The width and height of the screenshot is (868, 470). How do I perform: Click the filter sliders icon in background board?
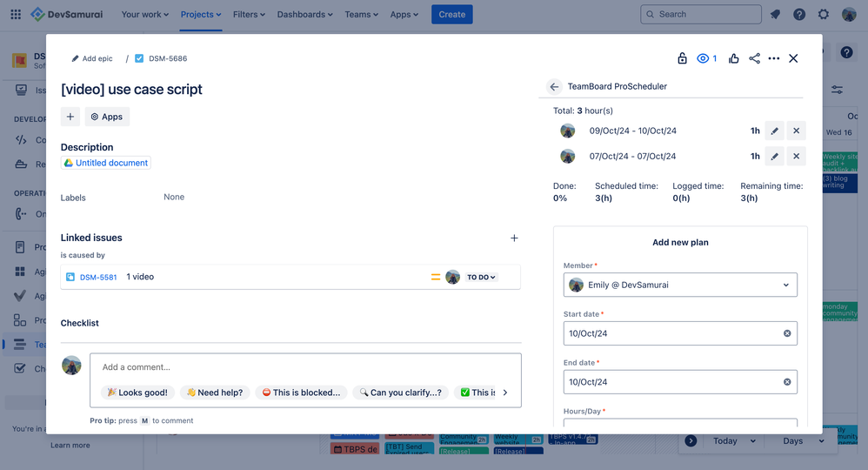click(x=837, y=90)
